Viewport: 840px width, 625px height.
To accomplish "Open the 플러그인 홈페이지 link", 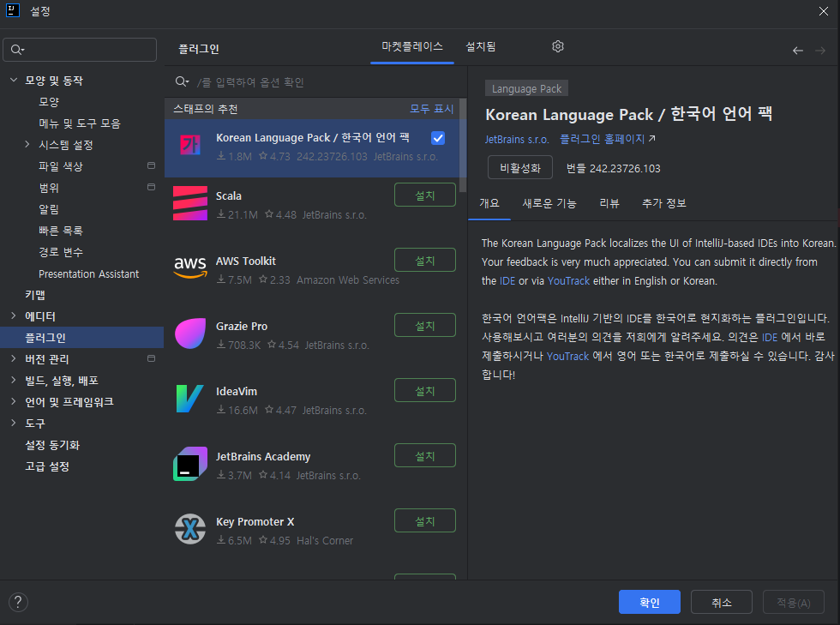I will point(602,139).
